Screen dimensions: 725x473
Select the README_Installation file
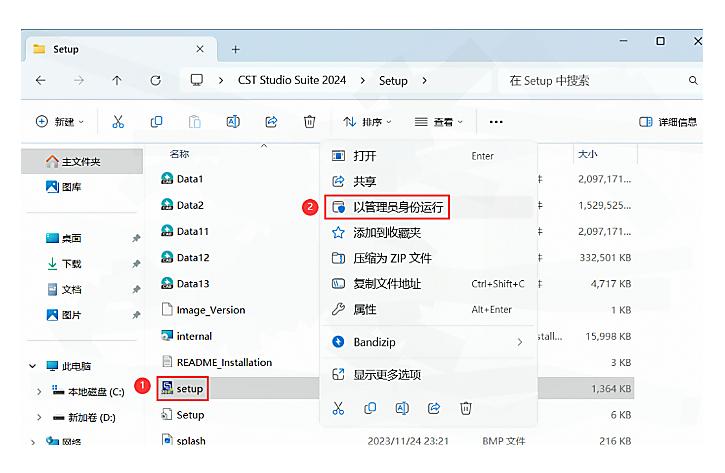(216, 362)
